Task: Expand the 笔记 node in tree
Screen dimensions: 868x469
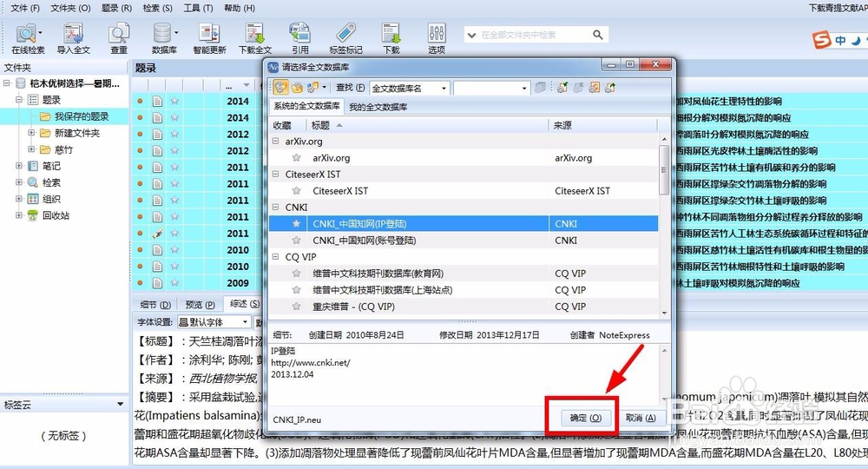Action: click(x=19, y=166)
